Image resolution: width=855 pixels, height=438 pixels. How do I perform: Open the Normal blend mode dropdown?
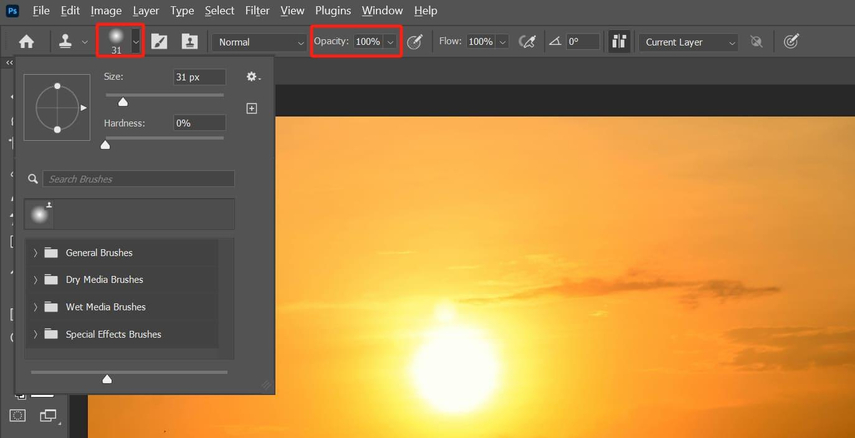click(260, 42)
